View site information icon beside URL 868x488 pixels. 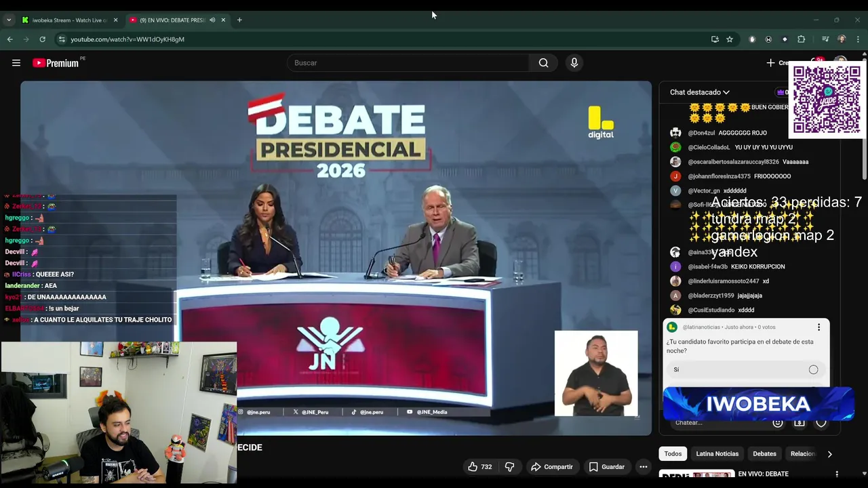(62, 39)
